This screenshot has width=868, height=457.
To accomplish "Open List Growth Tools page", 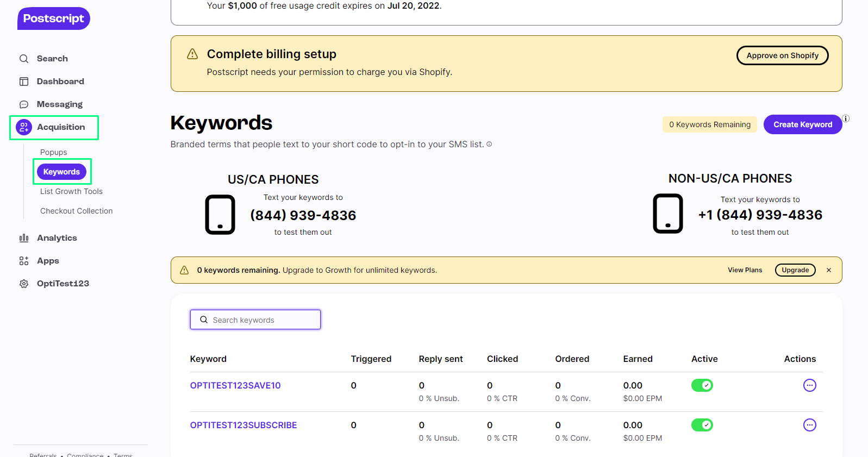I will pos(71,191).
